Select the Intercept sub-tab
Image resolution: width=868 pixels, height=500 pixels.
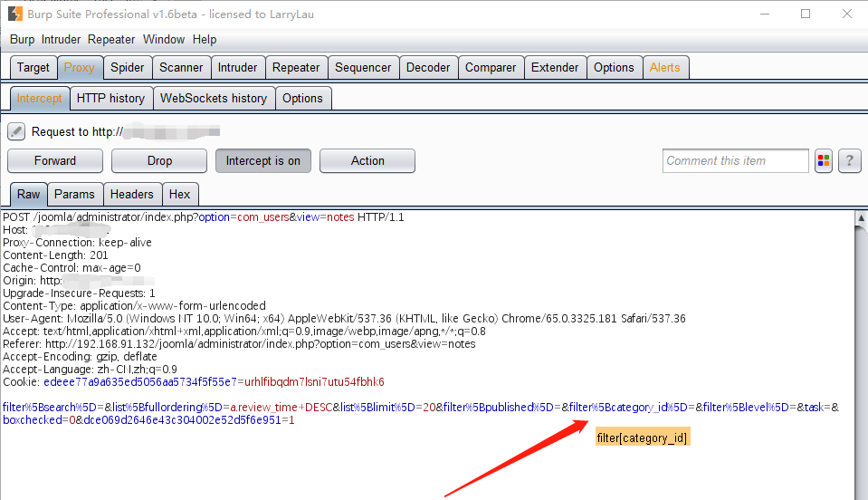[x=39, y=99]
